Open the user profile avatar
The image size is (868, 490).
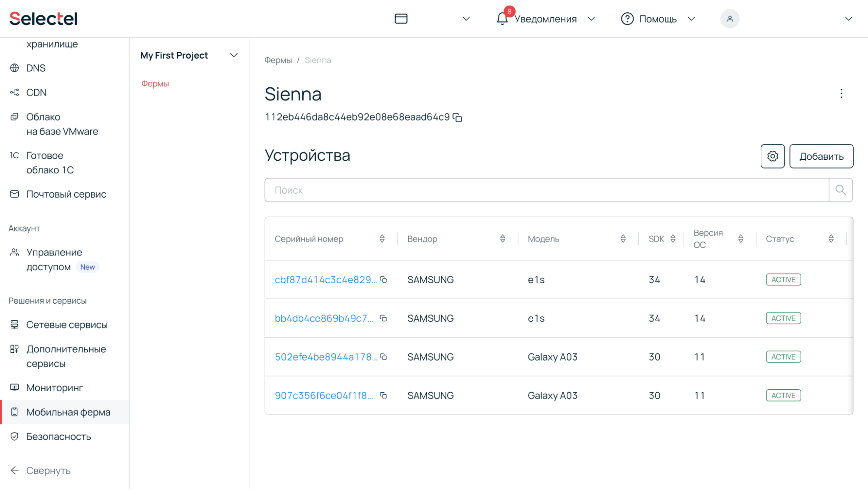click(729, 19)
